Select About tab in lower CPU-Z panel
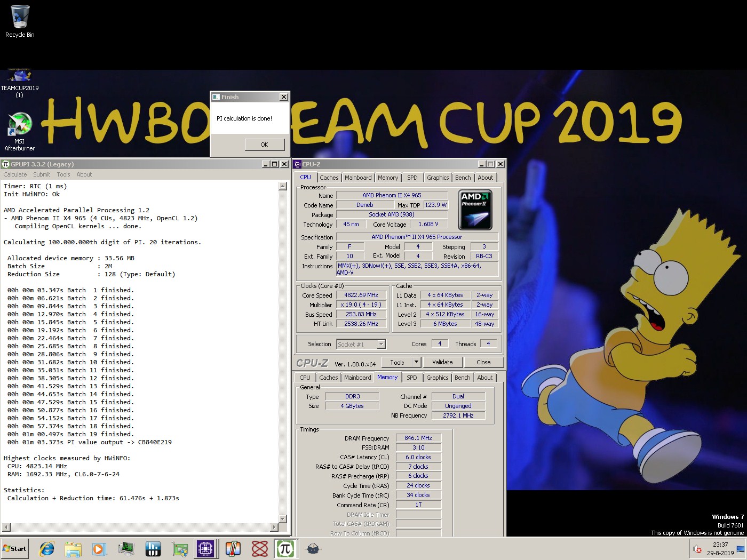747x560 pixels. pos(485,378)
